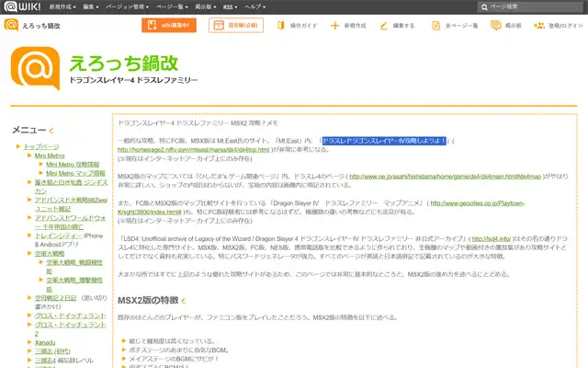Open Xanadu sidebar link
588x368 pixels.
click(45, 342)
